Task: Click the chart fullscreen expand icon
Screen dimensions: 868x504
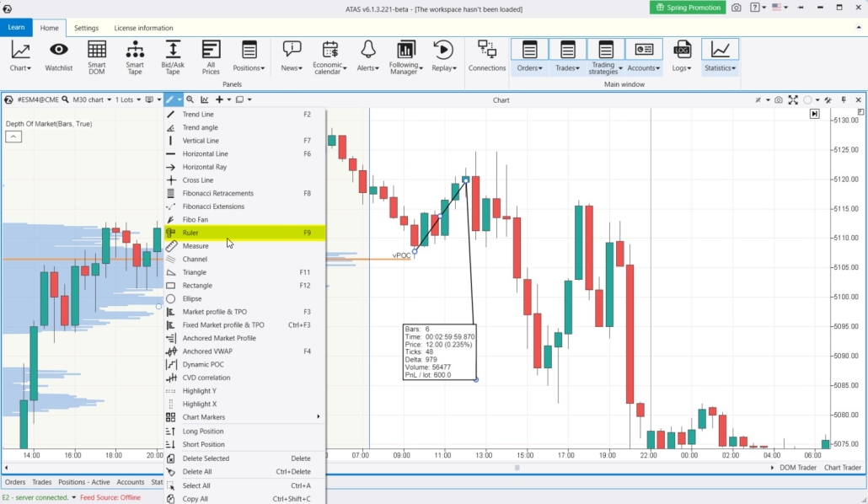Action: pyautogui.click(x=793, y=99)
